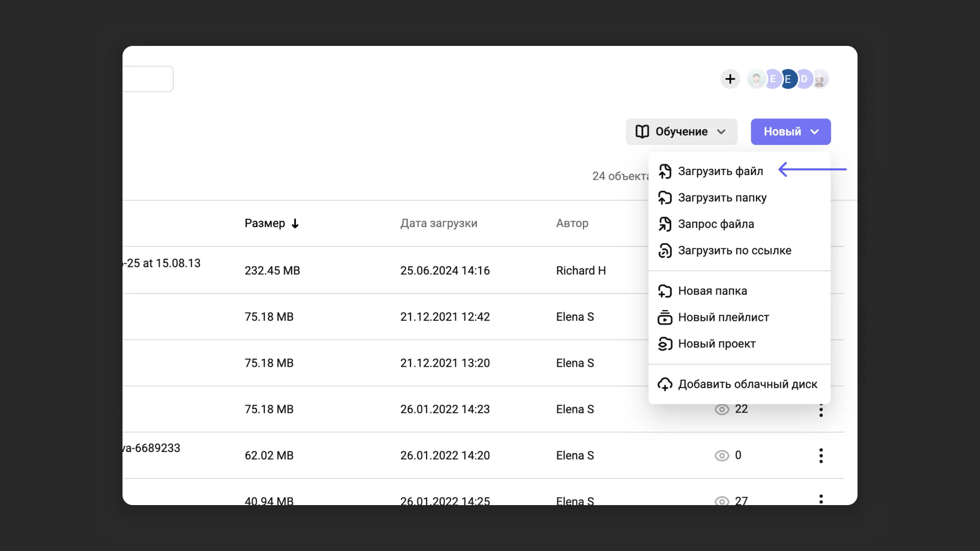Click the new project icon
980x551 pixels.
tap(665, 344)
